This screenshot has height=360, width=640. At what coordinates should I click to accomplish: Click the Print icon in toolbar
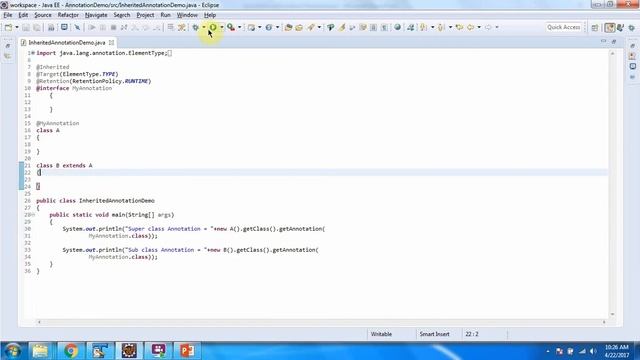pos(51,27)
